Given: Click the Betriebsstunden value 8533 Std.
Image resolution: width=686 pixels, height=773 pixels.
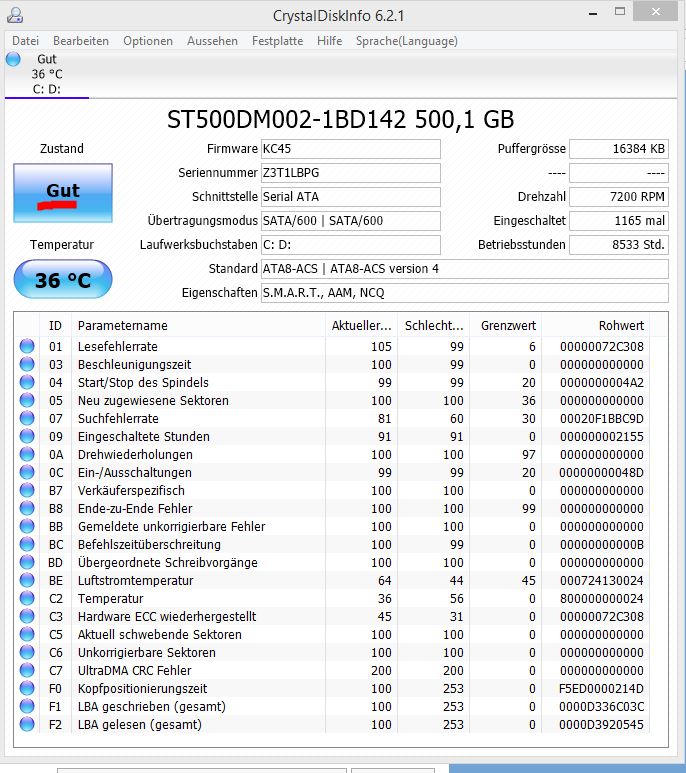Looking at the screenshot, I should (619, 245).
